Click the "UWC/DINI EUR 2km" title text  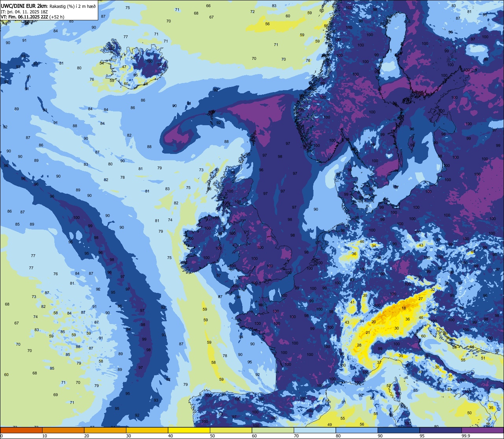[24, 6]
